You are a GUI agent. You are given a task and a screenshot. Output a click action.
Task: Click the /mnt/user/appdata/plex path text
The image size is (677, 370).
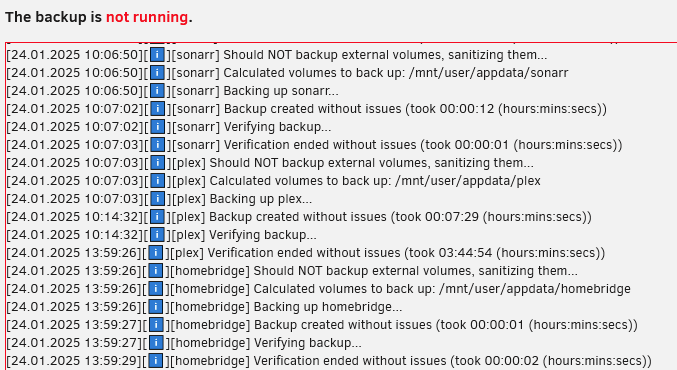click(468, 181)
